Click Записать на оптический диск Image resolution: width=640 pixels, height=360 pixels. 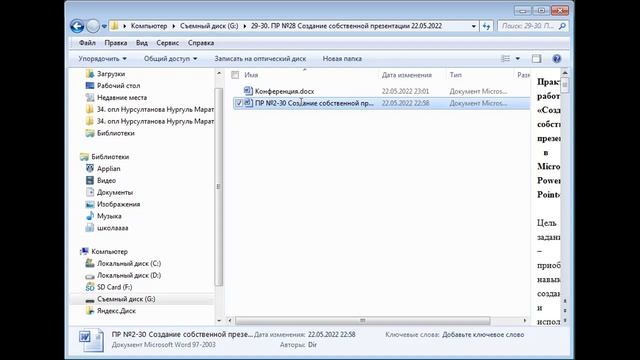260,59
